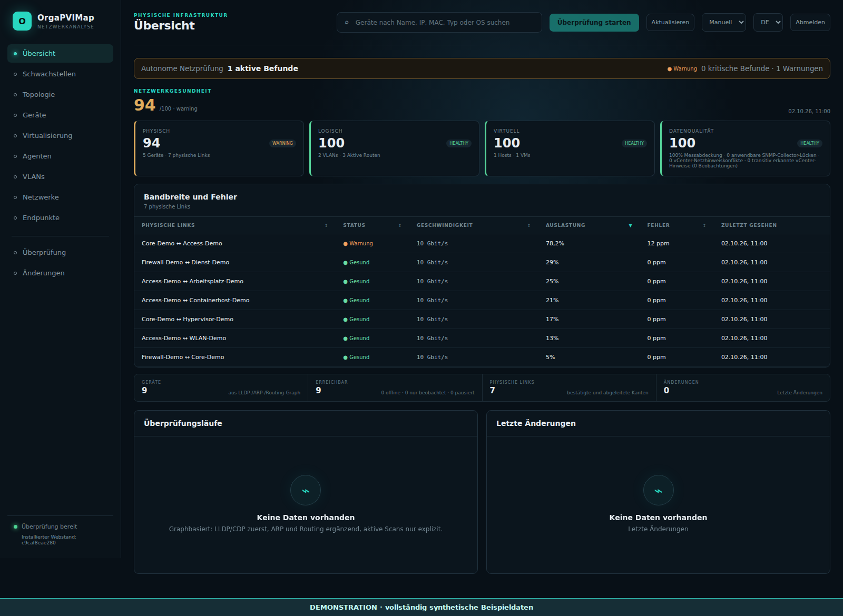Image resolution: width=843 pixels, height=616 pixels.
Task: Click Core-Demo ↔ Hypervisor-Demo row
Action: point(482,320)
